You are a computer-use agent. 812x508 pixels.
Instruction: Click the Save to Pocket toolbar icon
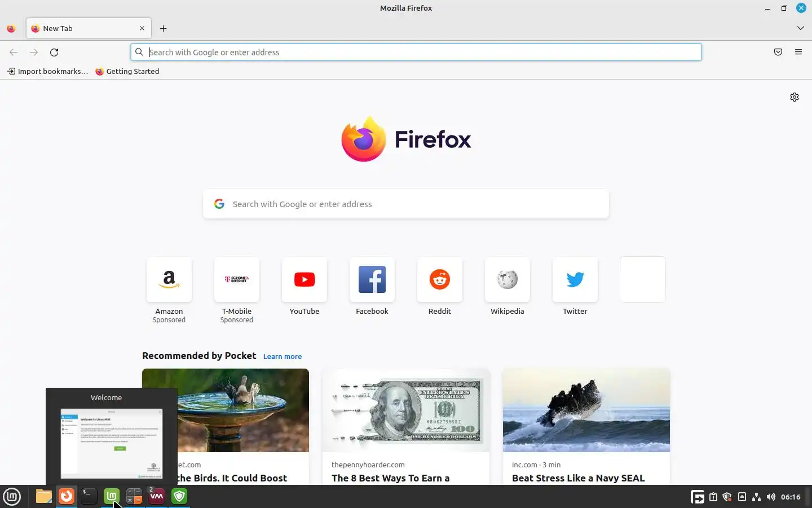click(x=778, y=52)
